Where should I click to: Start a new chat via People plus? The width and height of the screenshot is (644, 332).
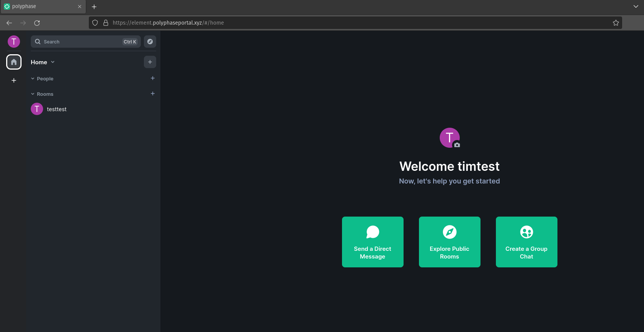(x=153, y=78)
